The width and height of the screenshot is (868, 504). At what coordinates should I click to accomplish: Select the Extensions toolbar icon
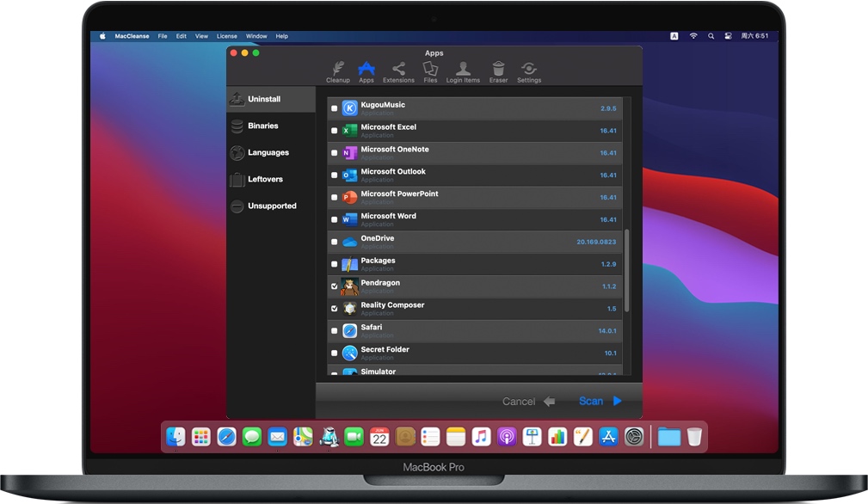pyautogui.click(x=398, y=72)
